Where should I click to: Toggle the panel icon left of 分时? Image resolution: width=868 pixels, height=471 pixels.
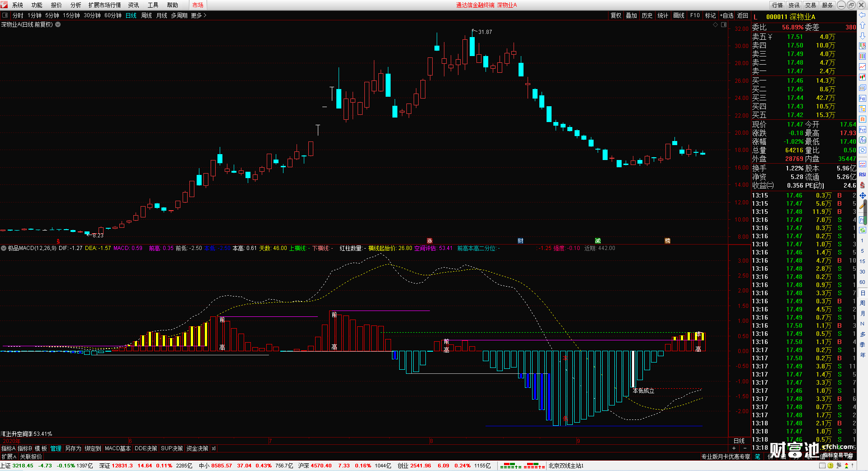[x=5, y=15]
